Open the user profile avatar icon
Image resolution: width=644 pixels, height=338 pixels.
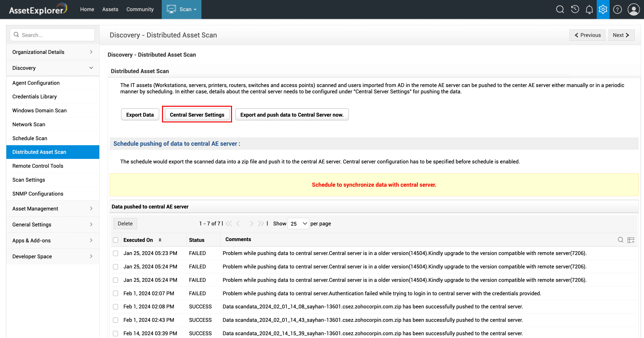pos(633,10)
